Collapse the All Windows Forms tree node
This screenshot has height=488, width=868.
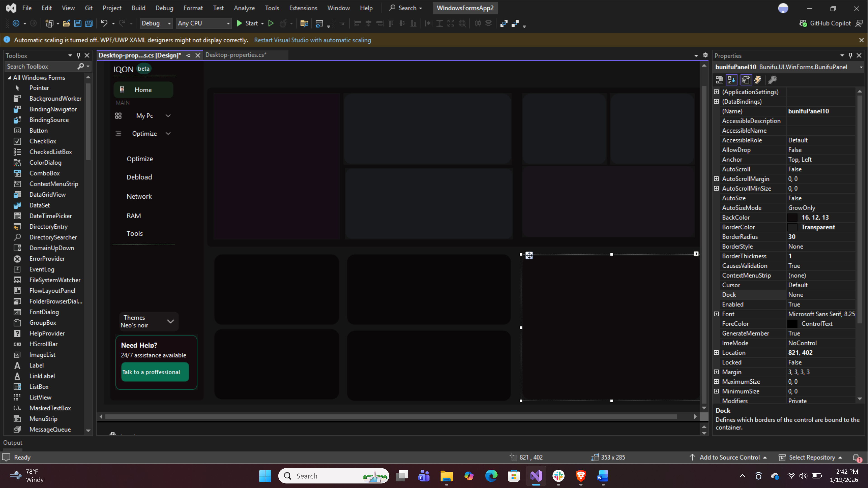(x=9, y=77)
